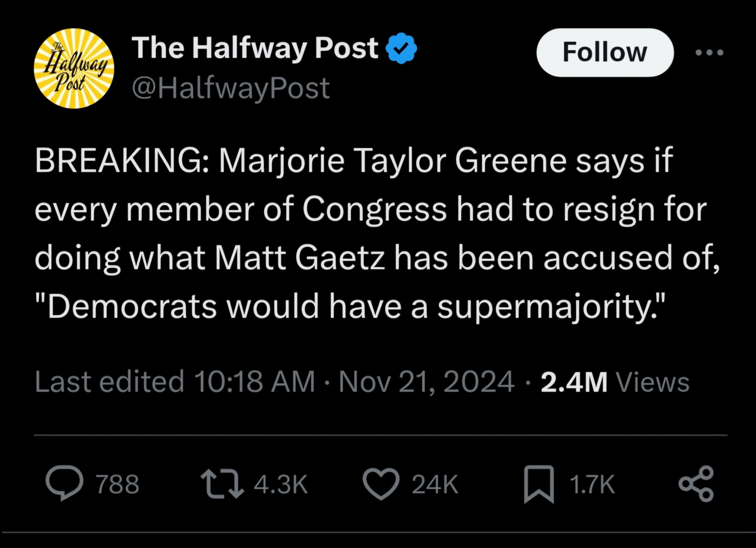This screenshot has width=756, height=548.
Task: Click the blue verified badge
Action: [401, 48]
